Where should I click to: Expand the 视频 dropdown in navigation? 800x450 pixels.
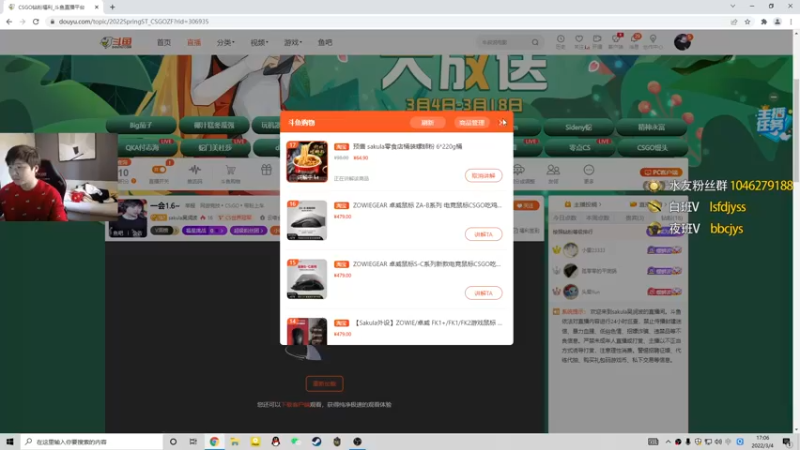(259, 42)
